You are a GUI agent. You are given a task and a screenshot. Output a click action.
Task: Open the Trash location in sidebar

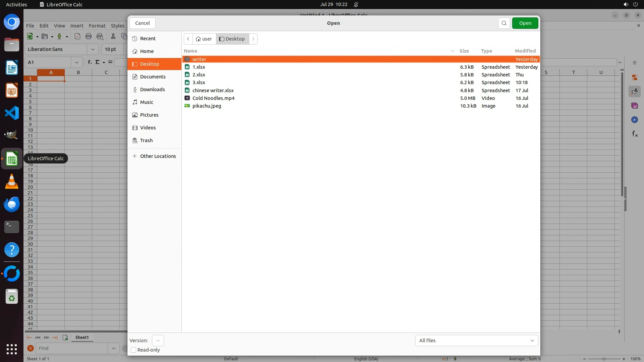[146, 140]
